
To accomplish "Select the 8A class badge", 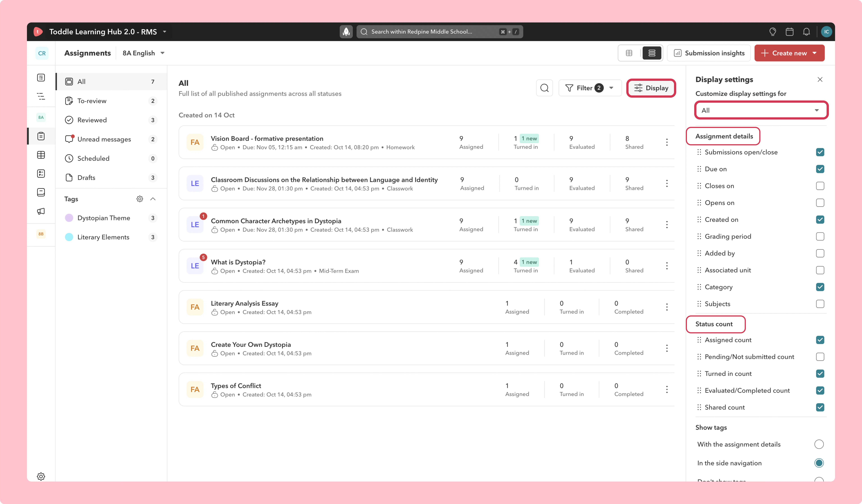I will [x=41, y=117].
